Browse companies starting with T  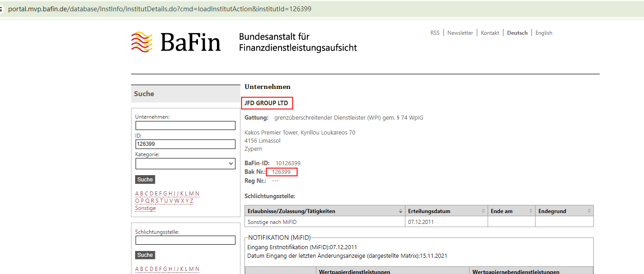click(161, 201)
